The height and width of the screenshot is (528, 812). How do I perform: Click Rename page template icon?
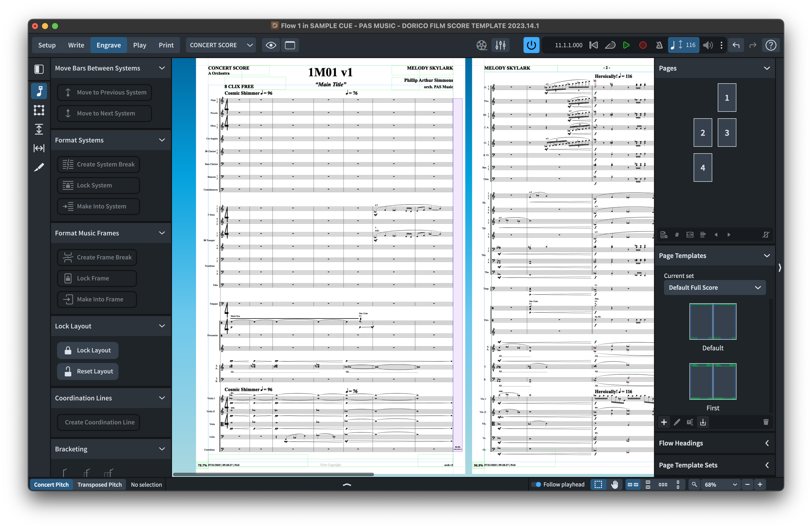[690, 422]
